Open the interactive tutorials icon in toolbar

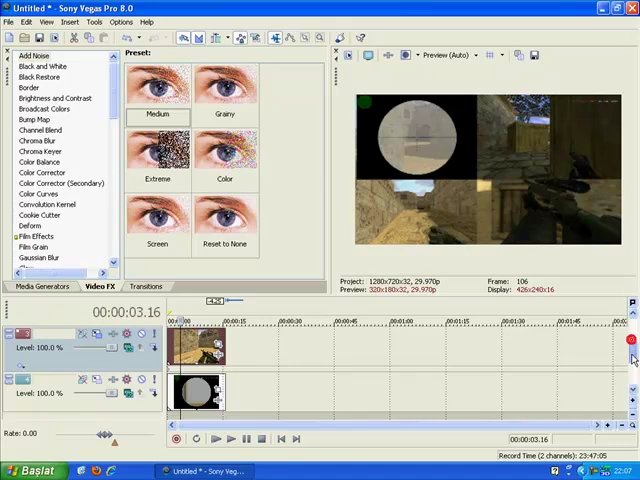(340, 38)
